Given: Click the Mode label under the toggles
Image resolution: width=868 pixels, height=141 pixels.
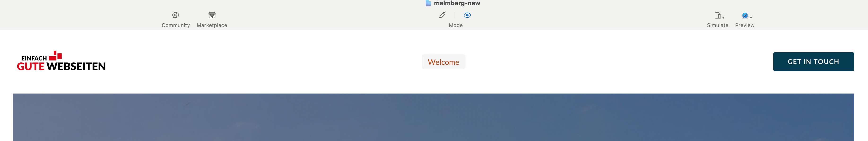Looking at the screenshot, I should [x=456, y=25].
